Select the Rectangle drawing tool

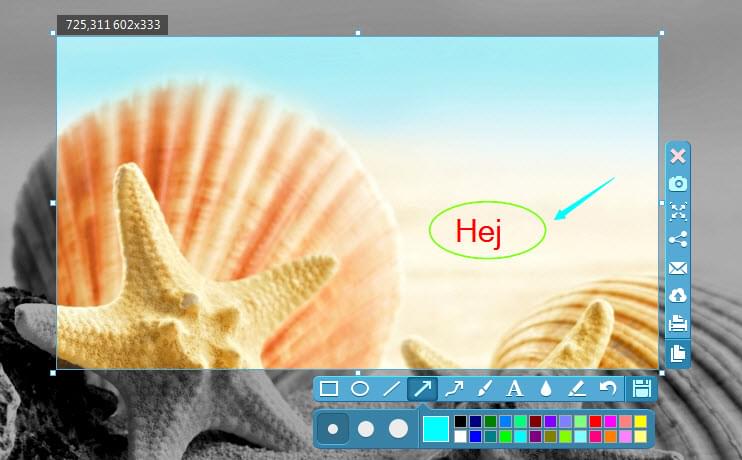tap(329, 389)
